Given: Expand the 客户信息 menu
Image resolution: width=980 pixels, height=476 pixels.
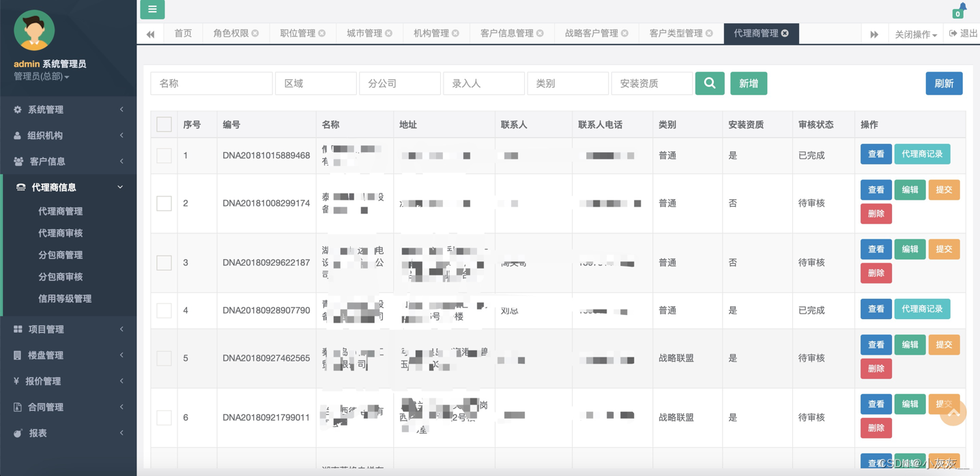Looking at the screenshot, I should [68, 161].
